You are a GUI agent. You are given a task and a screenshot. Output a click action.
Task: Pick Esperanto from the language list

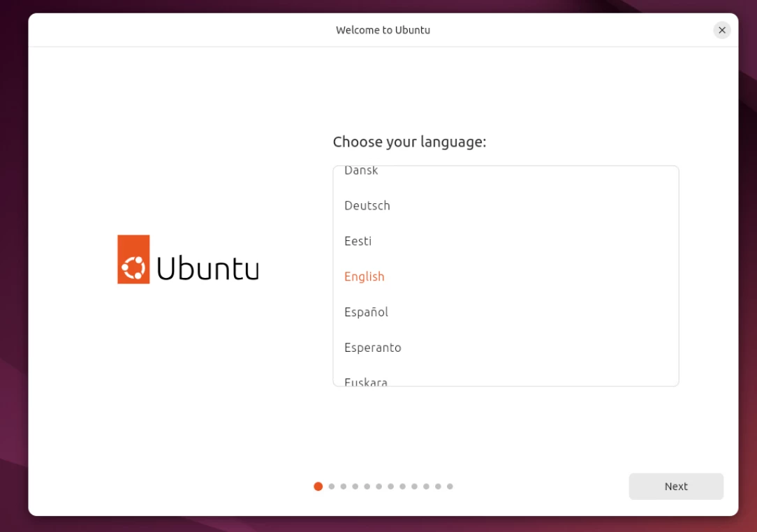point(506,348)
